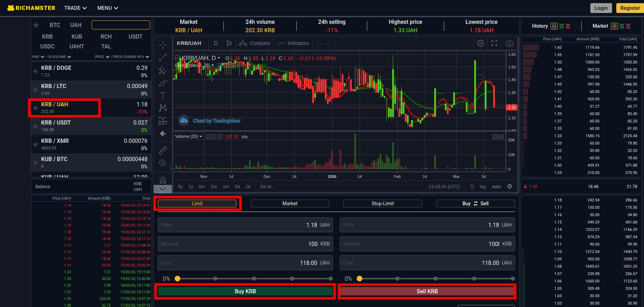Click the Richamster logo
Screen dimensions: 644x307
click(x=31, y=8)
